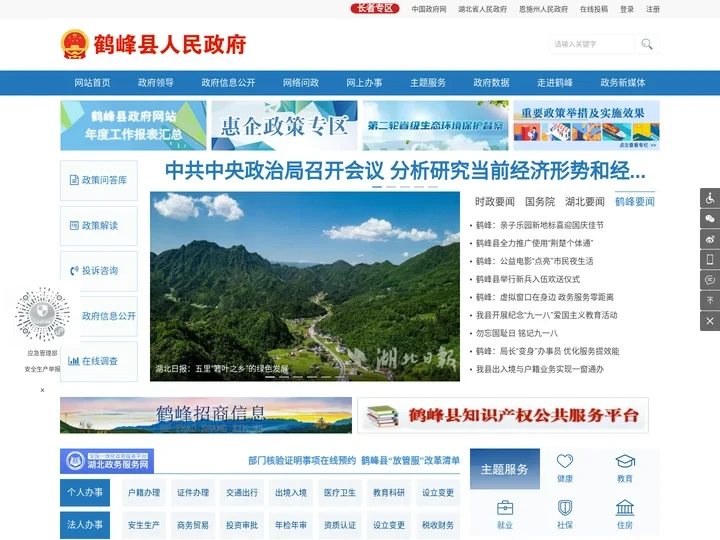Open mobile phone version icon
This screenshot has height=540, width=720.
[x=710, y=259]
